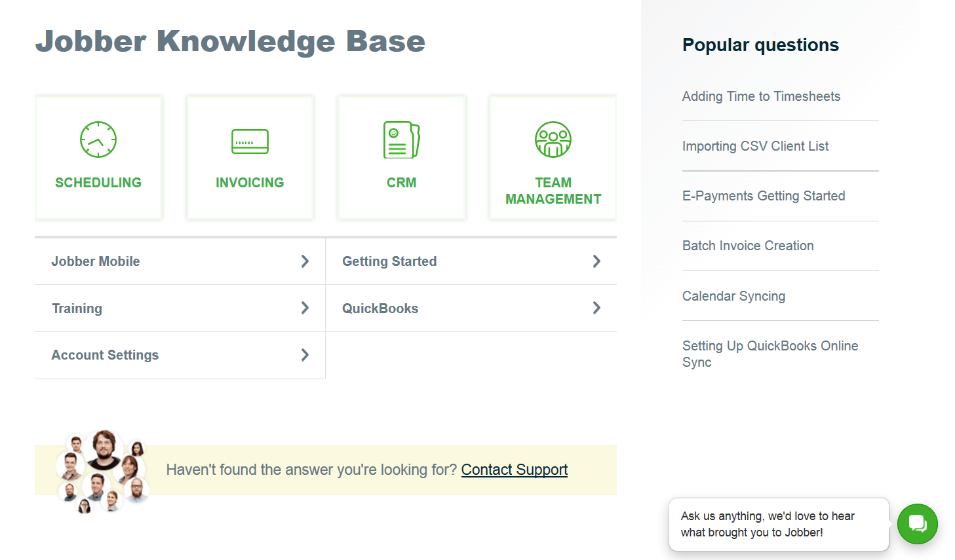Open the Contact Support link

[515, 470]
